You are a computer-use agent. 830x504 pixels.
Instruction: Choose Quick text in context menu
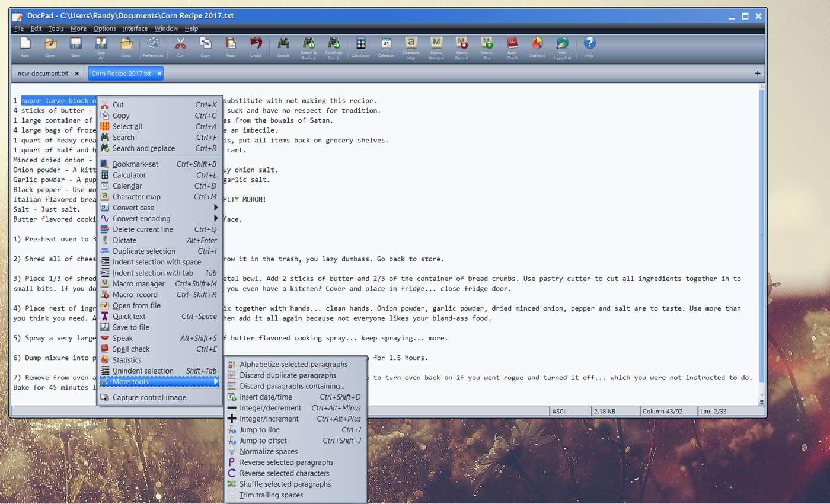tap(160, 317)
